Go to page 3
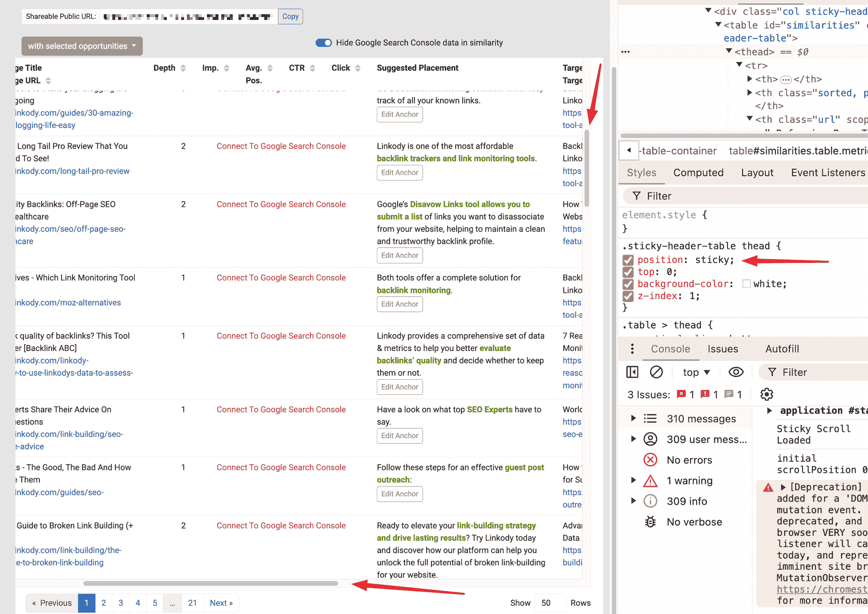 click(121, 603)
